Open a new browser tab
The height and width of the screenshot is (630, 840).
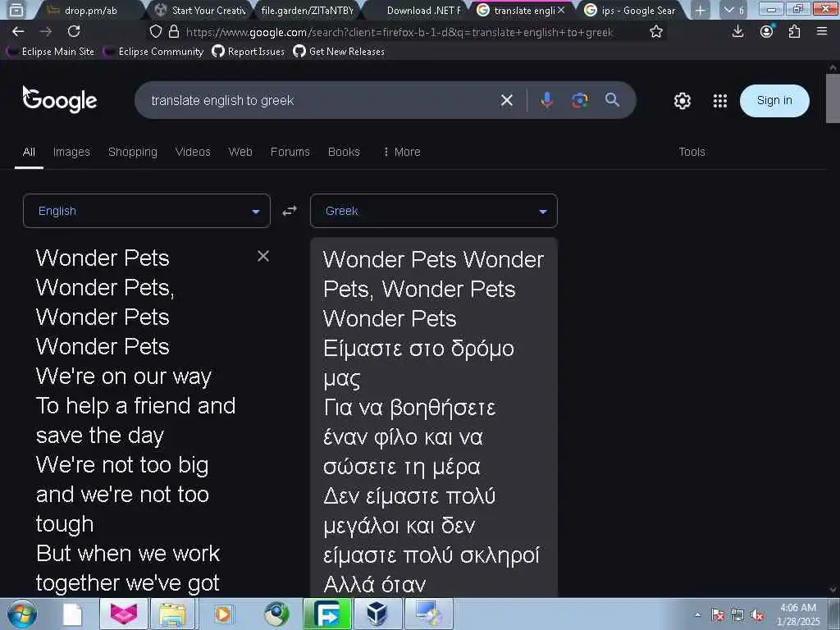(x=700, y=10)
